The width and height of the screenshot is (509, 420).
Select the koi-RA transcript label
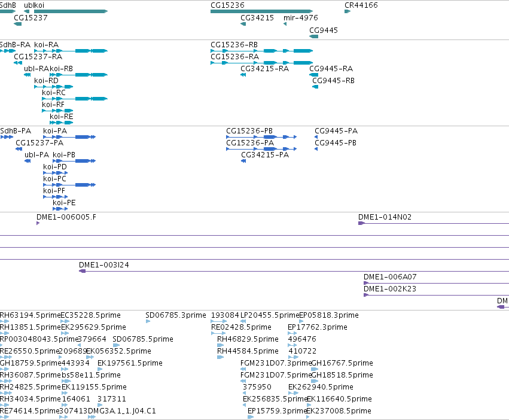(47, 45)
